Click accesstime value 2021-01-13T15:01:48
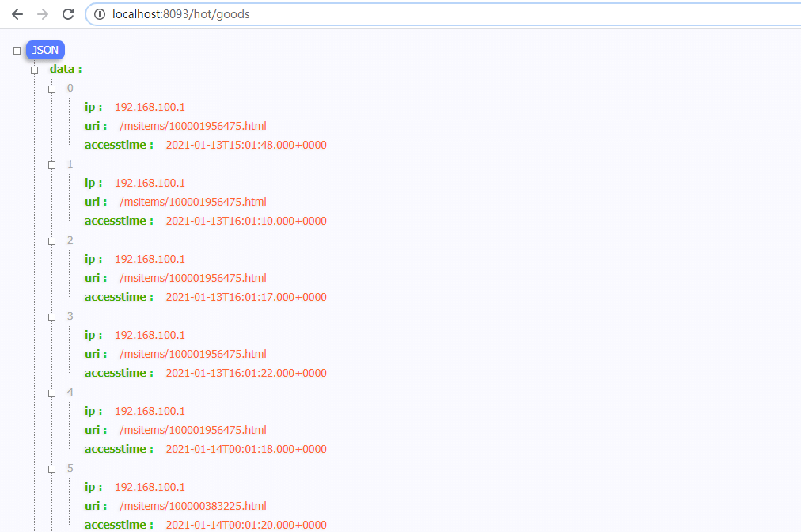801x532 pixels. point(246,145)
